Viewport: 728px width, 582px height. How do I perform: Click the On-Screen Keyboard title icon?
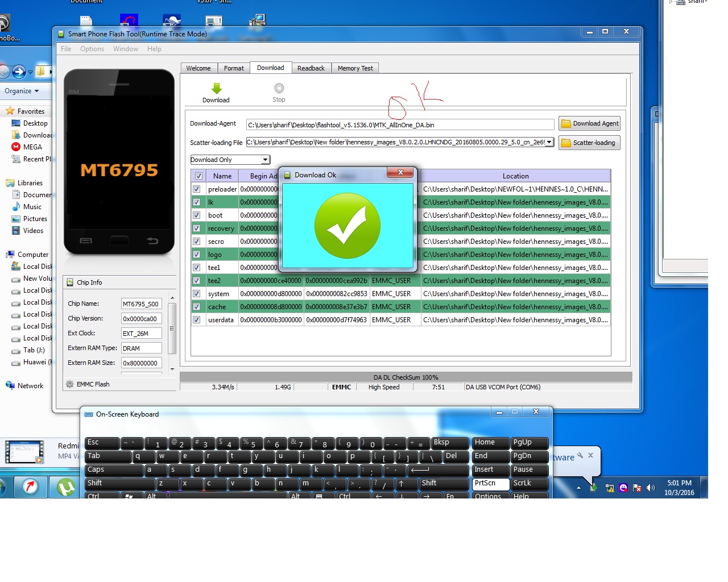[89, 414]
